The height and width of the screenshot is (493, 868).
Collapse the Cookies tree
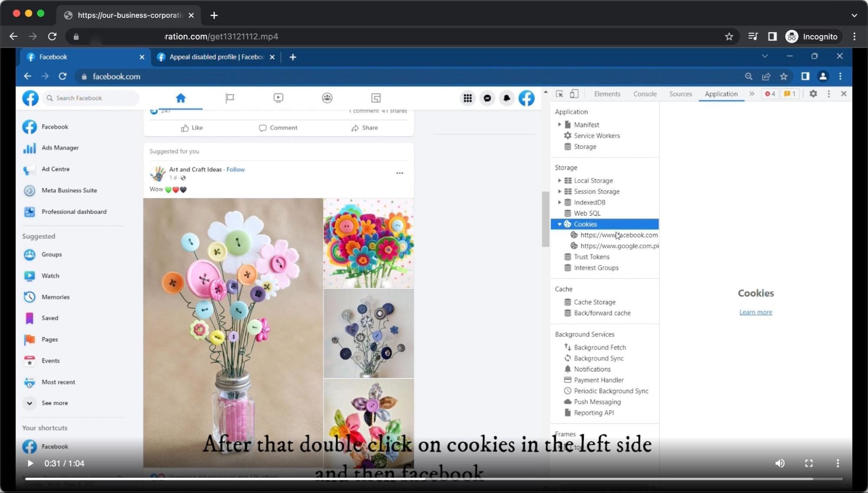560,224
